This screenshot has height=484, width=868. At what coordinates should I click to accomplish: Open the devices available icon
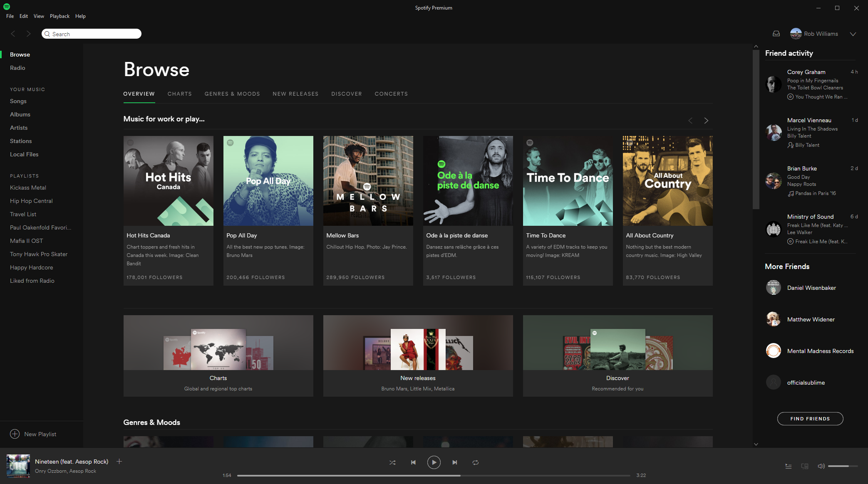coord(805,466)
